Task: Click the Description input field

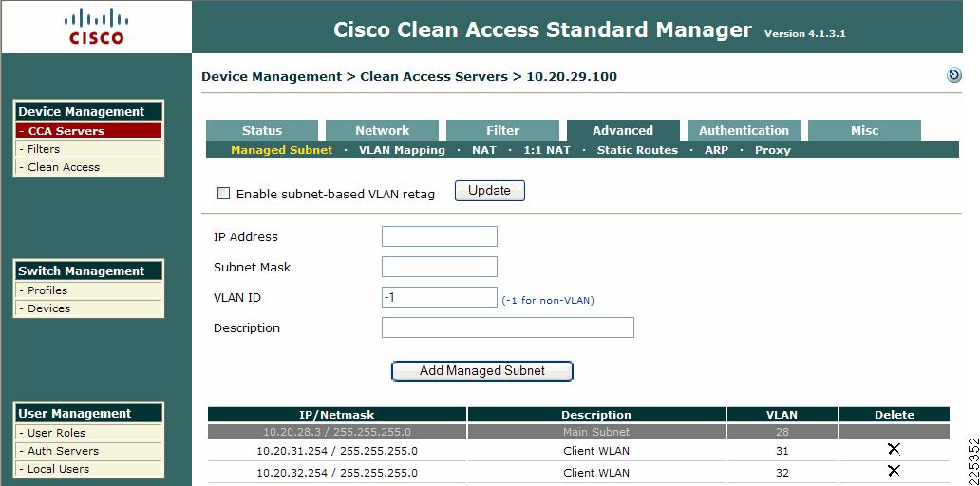Action: (507, 327)
